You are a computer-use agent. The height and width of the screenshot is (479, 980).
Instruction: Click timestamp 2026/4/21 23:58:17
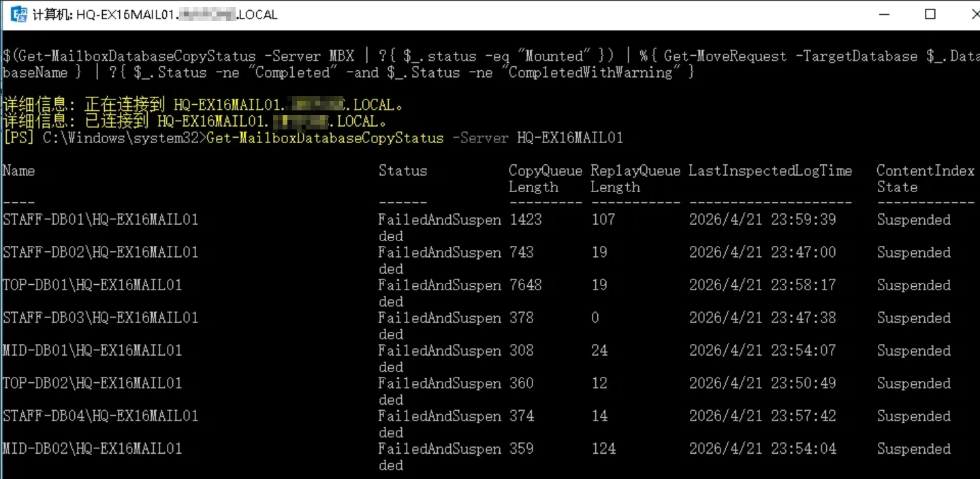tap(762, 285)
